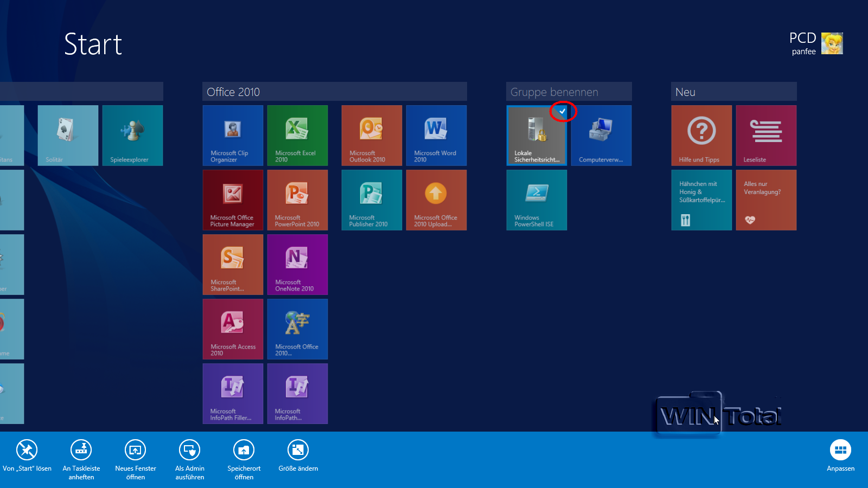Viewport: 868px width, 488px height.
Task: Open Microsoft Office 2010 language tile
Action: click(297, 329)
